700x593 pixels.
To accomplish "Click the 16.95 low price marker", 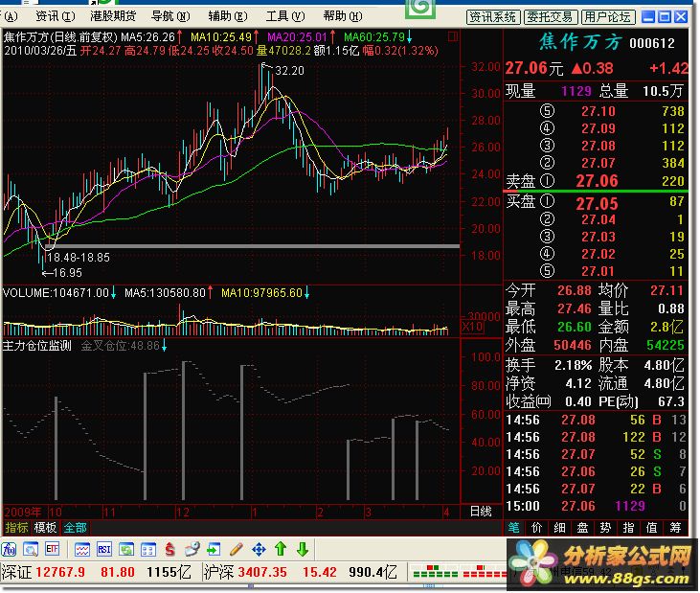I will (67, 273).
